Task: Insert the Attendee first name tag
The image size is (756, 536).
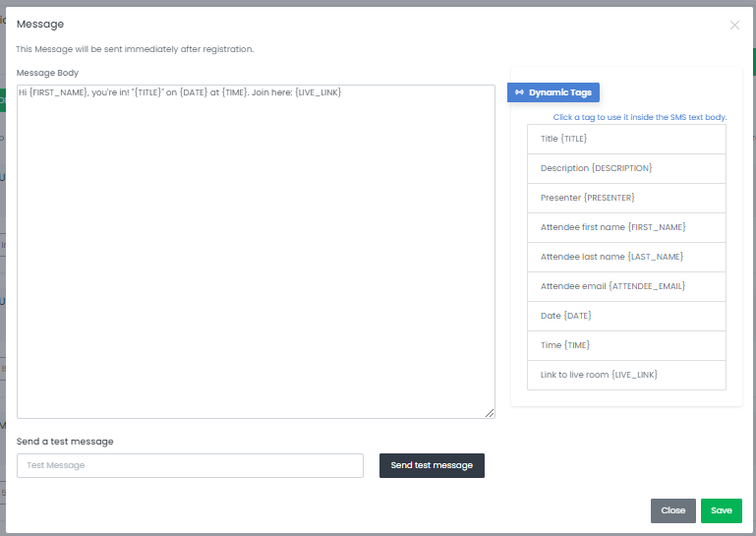Action: (x=626, y=227)
